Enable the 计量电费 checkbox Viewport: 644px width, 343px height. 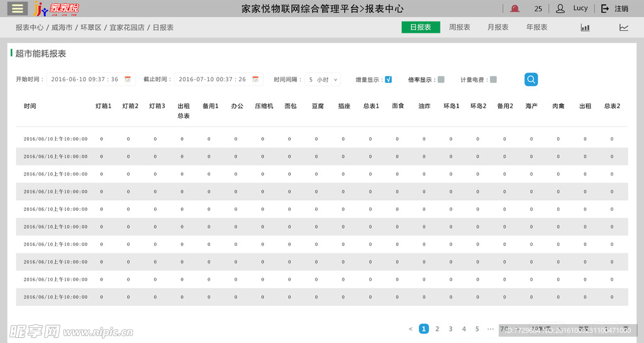493,79
